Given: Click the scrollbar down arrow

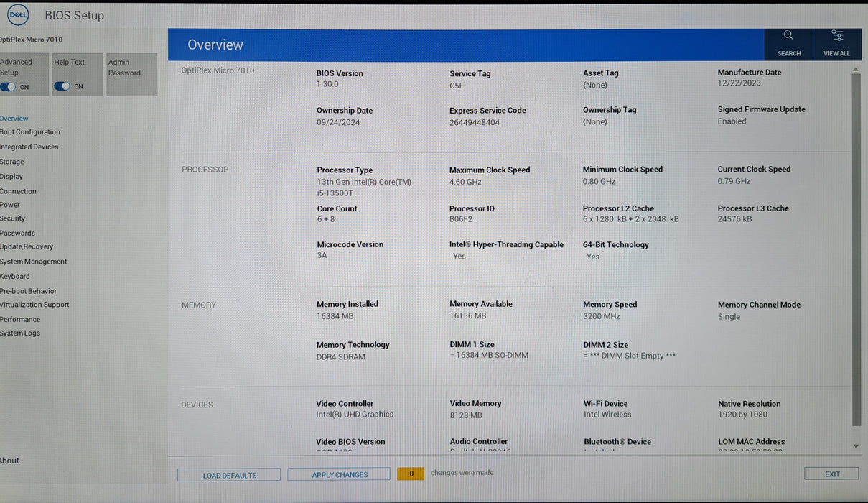Looking at the screenshot, I should [855, 446].
